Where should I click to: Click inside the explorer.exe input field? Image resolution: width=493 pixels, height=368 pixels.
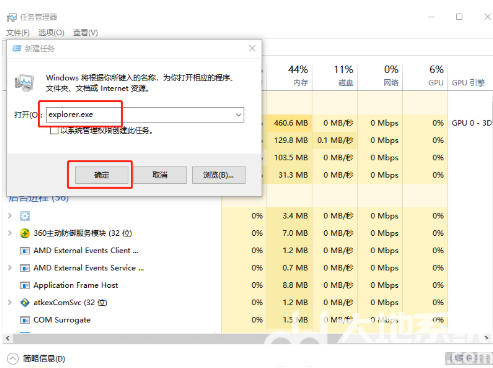(x=140, y=115)
